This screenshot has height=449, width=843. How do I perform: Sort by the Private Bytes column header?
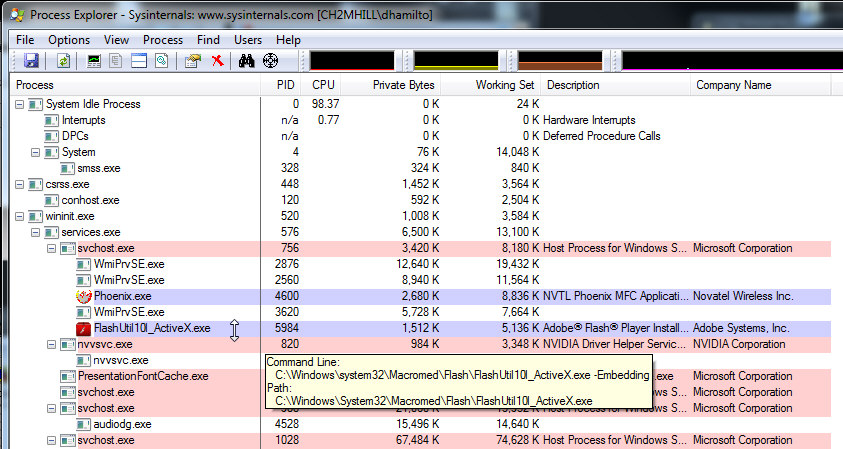391,85
